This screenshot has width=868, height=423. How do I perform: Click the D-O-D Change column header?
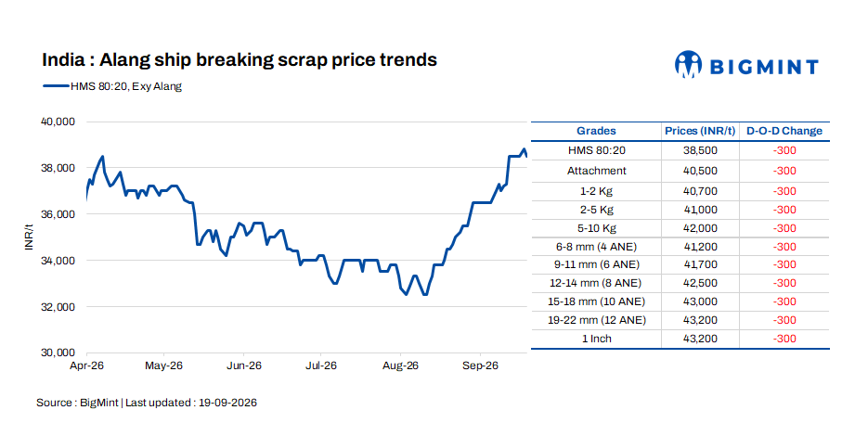pyautogui.click(x=784, y=131)
